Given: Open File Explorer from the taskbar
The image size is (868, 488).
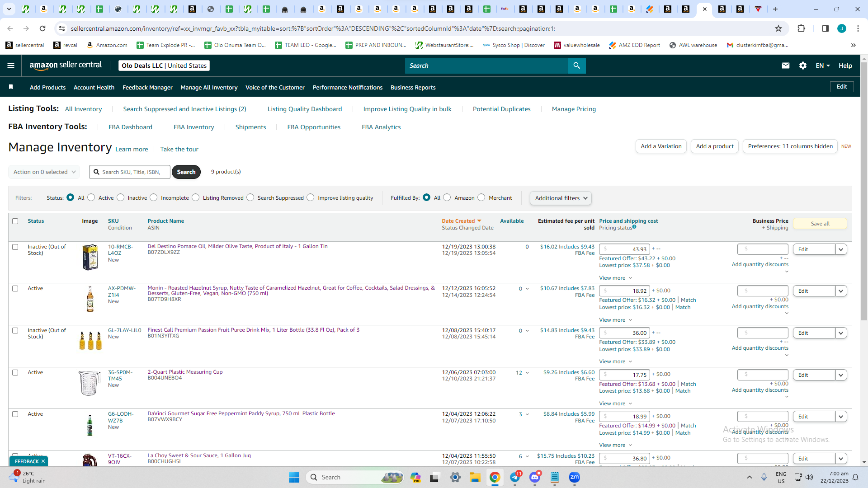Looking at the screenshot, I should [475, 477].
